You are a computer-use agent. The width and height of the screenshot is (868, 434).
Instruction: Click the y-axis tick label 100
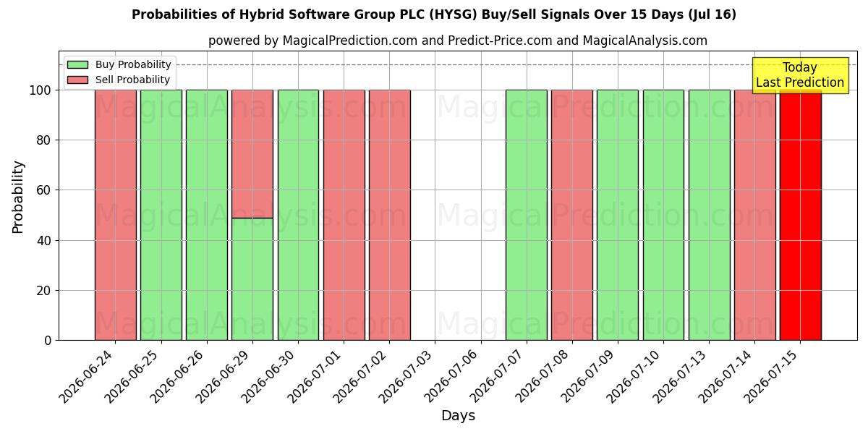(41, 90)
